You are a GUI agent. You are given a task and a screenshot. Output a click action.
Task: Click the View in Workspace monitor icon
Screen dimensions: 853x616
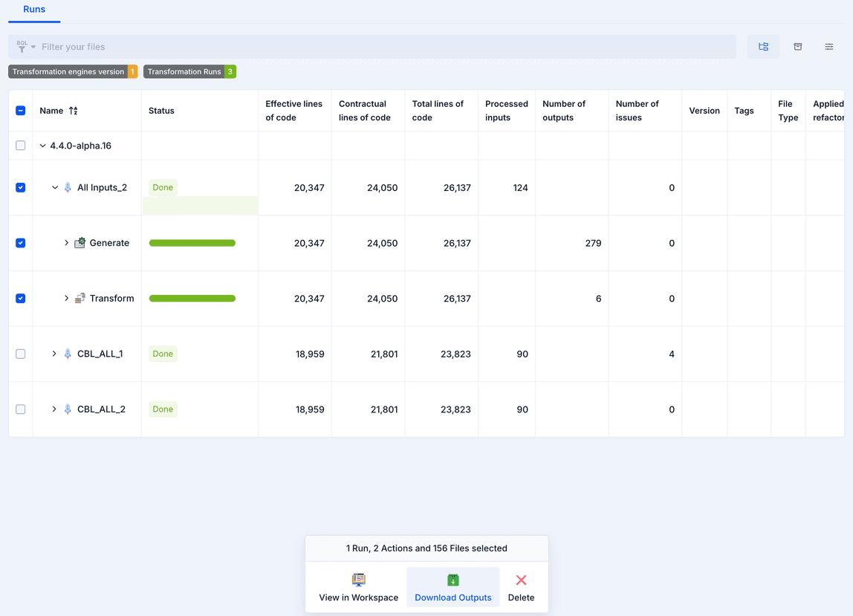[358, 579]
